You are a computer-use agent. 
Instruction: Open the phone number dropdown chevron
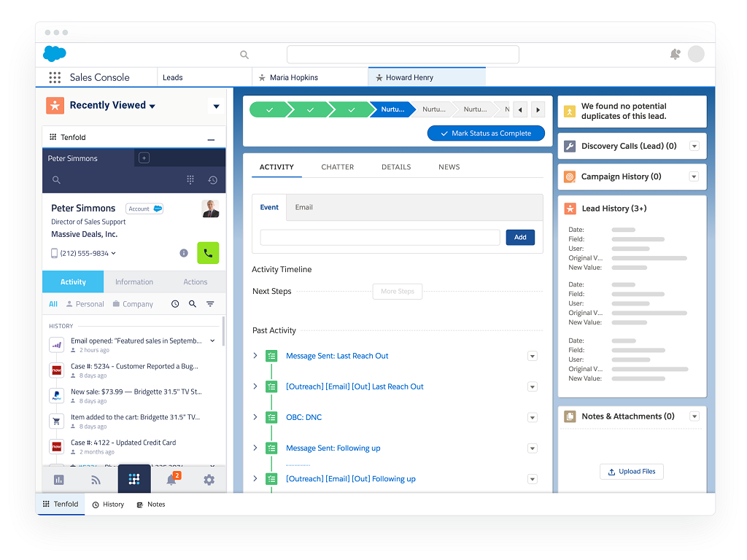114,254
